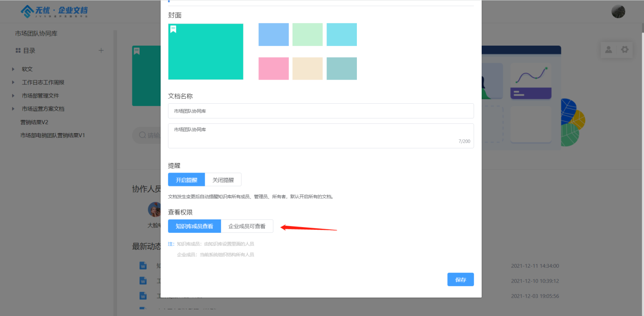Click the large teal cover preview
The width and height of the screenshot is (644, 316).
(206, 51)
